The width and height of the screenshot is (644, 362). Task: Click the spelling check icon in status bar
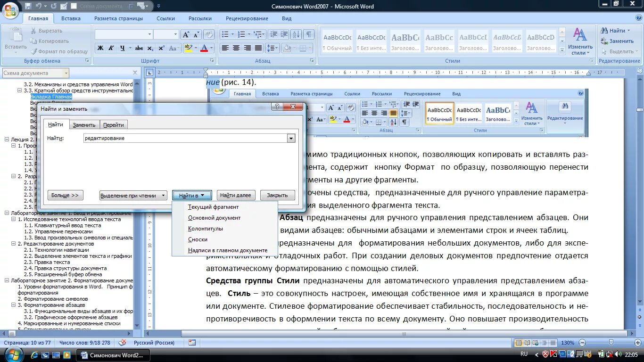click(x=122, y=343)
